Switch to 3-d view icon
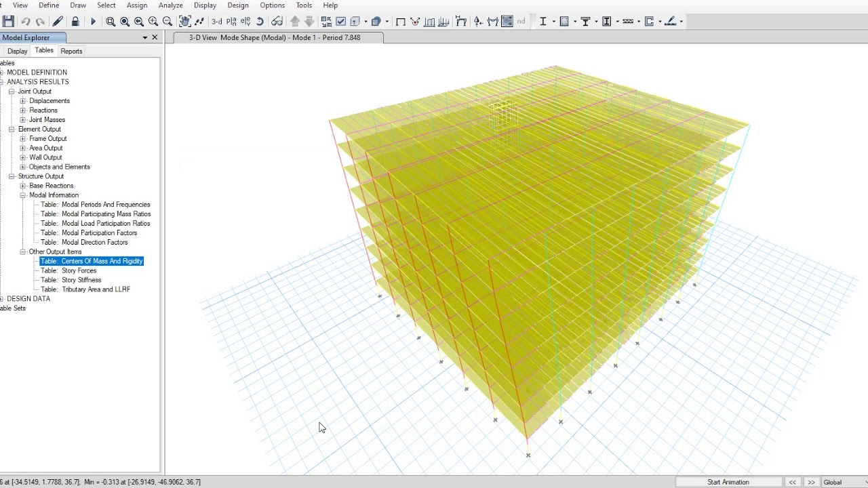Screen dimensions: 868x488 (x=216, y=22)
